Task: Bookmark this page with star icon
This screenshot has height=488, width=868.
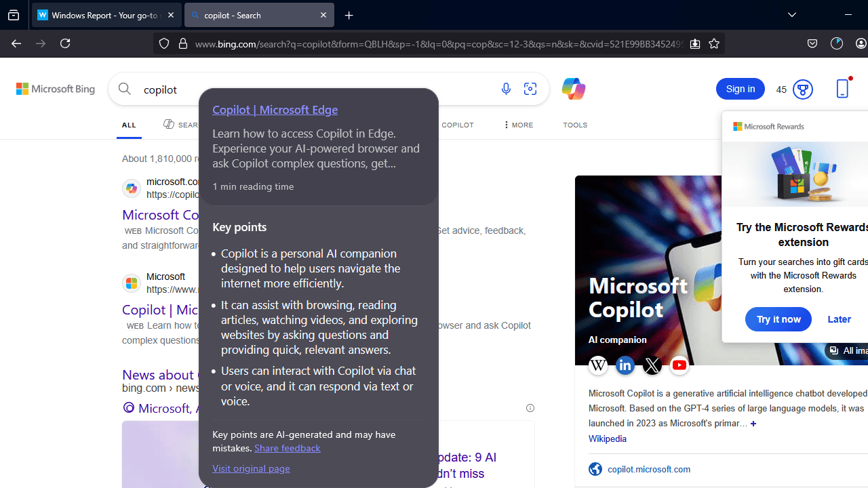Action: [714, 43]
